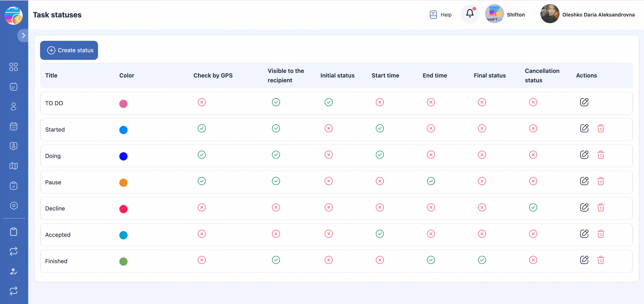The height and width of the screenshot is (304, 644).
Task: Delete the Finished status with trash icon
Action: pos(600,260)
